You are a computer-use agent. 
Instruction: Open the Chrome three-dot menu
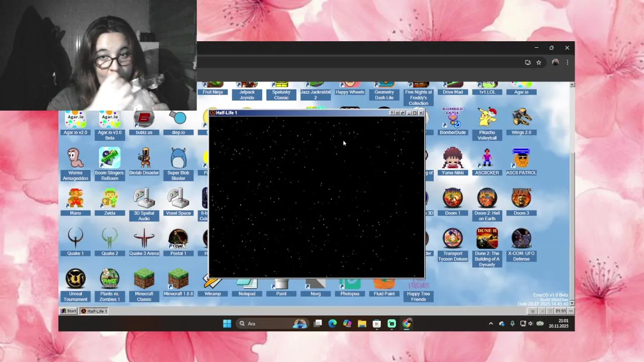[568, 62]
